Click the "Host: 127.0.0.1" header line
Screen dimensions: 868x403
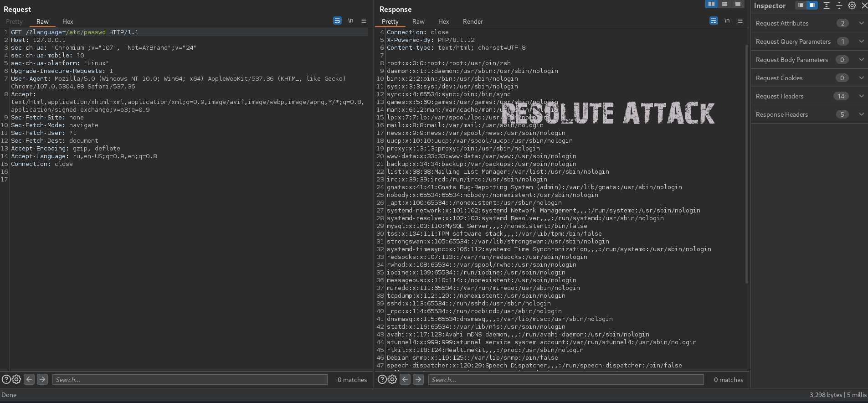click(38, 40)
